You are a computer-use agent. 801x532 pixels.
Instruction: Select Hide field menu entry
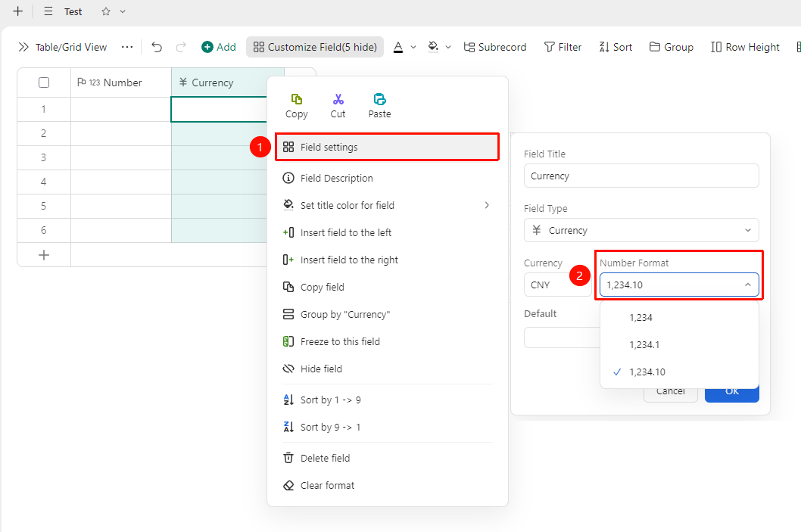387,369
